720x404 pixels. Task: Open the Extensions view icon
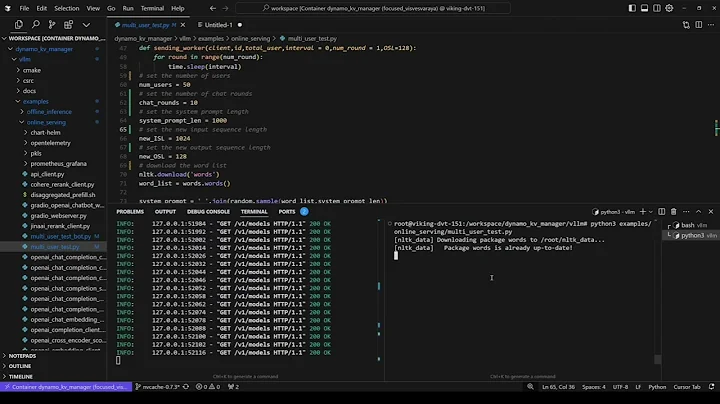pos(68,25)
